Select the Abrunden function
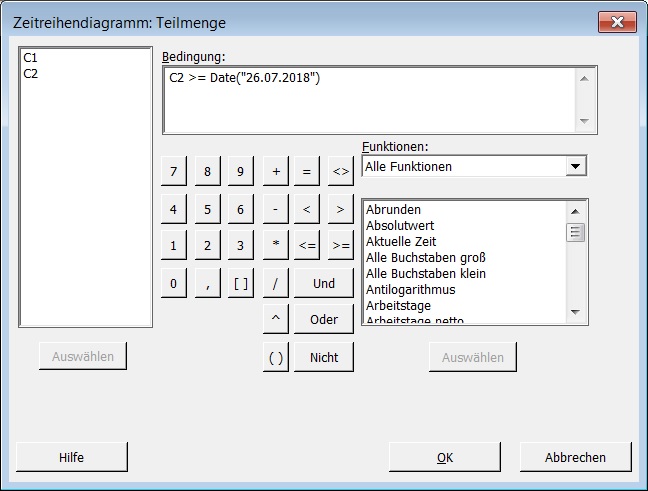This screenshot has width=648, height=491. 393,210
